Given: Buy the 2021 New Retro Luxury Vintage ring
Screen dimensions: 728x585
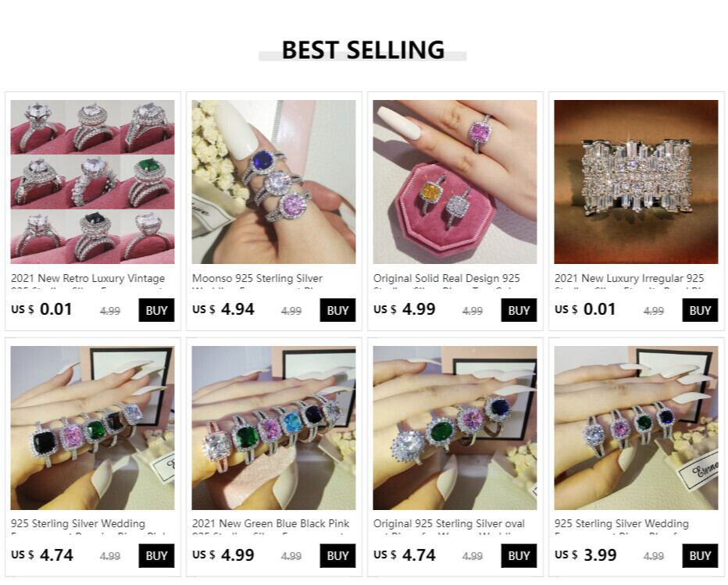Looking at the screenshot, I should [x=156, y=310].
